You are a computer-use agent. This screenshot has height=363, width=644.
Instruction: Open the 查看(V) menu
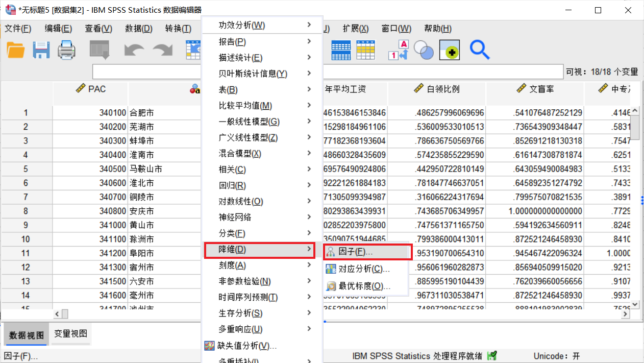click(98, 29)
